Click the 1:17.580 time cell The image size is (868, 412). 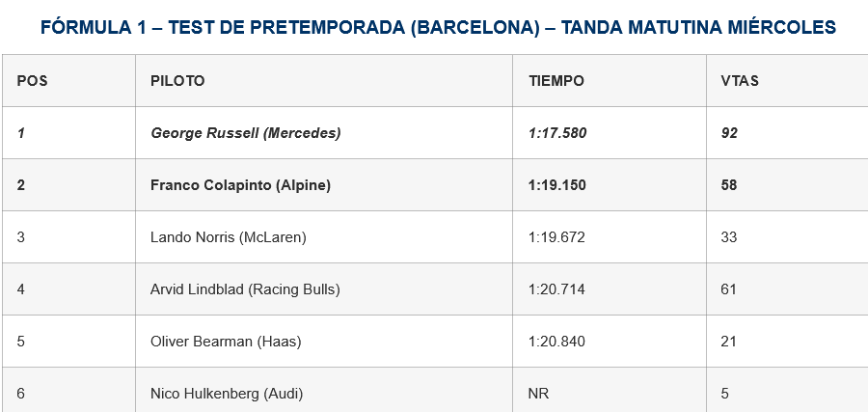coord(557,133)
